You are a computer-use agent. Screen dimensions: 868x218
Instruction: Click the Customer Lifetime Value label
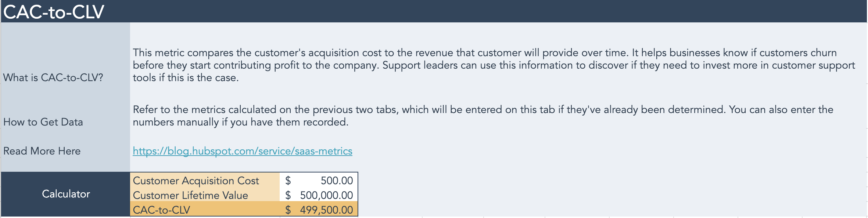tap(190, 195)
